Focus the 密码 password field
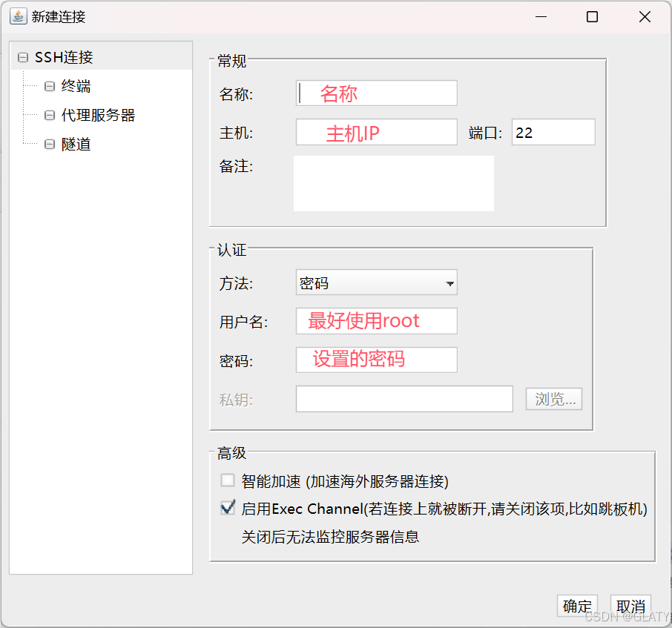The height and width of the screenshot is (628, 672). click(x=376, y=360)
